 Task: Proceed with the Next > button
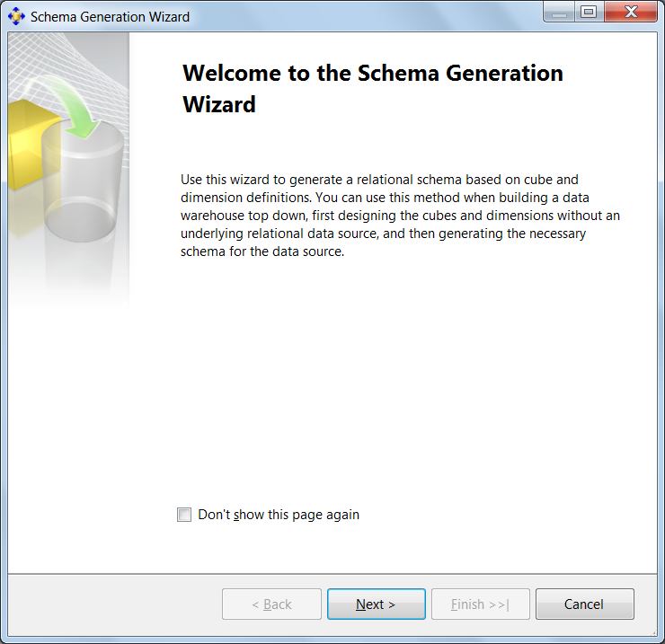click(x=376, y=604)
